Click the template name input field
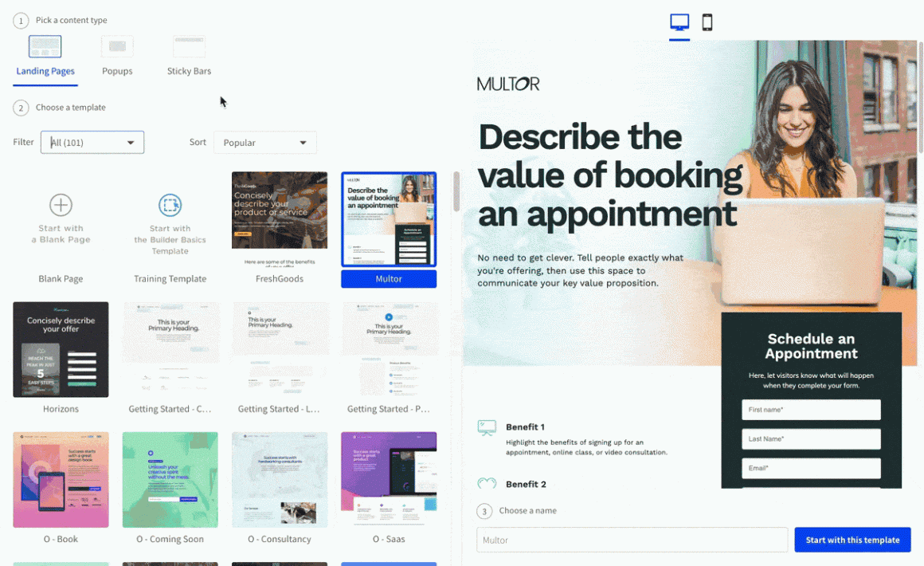924x566 pixels. point(632,540)
